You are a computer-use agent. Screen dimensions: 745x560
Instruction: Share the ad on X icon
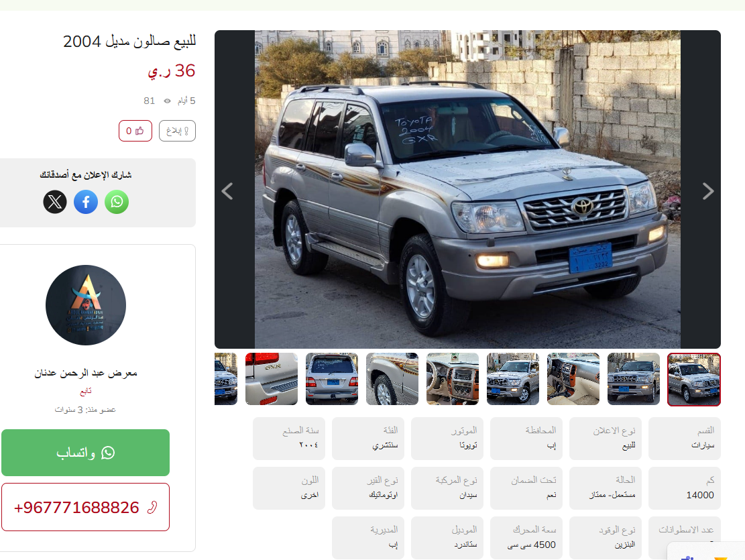55,202
